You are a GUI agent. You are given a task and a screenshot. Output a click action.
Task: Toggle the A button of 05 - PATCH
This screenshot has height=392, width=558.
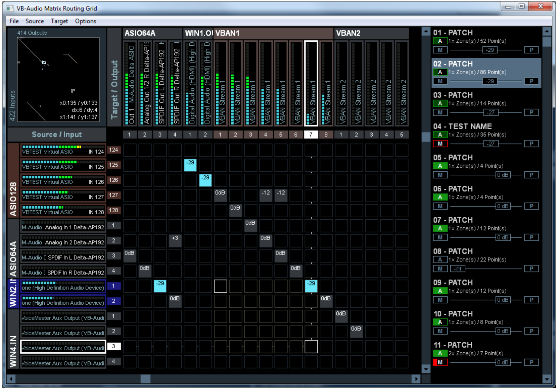tap(440, 166)
